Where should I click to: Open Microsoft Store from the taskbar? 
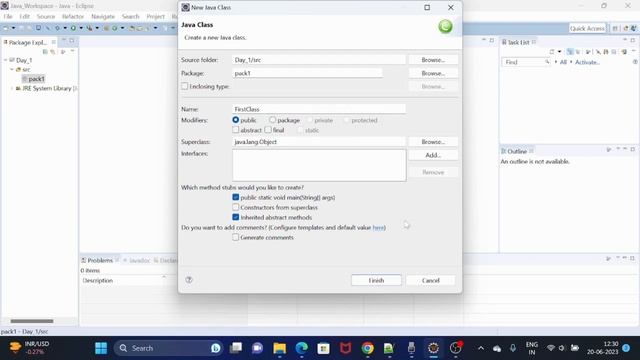323,348
